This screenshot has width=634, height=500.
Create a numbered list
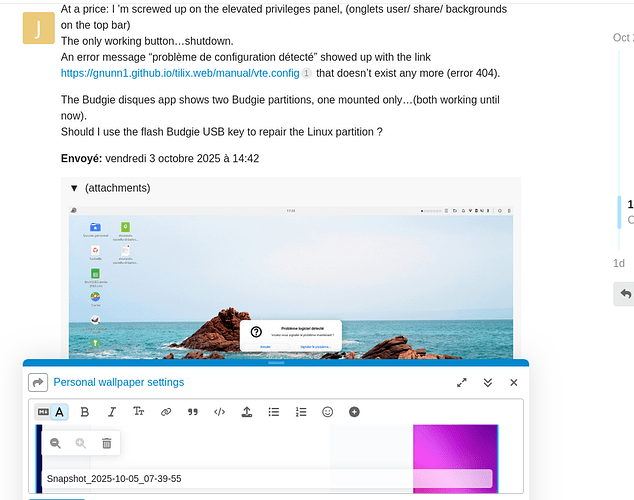coord(301,412)
